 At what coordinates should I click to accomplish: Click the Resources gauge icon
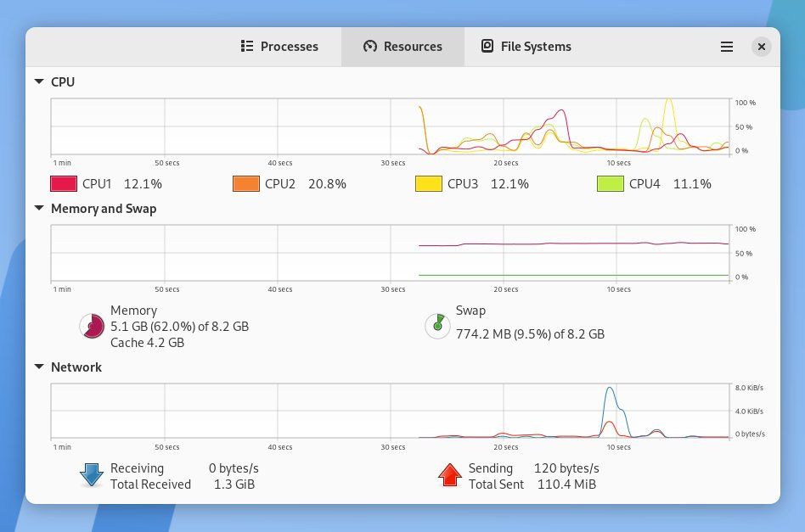tap(369, 47)
